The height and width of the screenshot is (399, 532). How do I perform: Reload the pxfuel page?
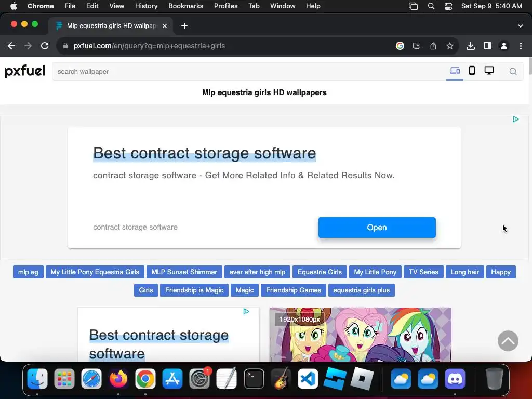(45, 46)
